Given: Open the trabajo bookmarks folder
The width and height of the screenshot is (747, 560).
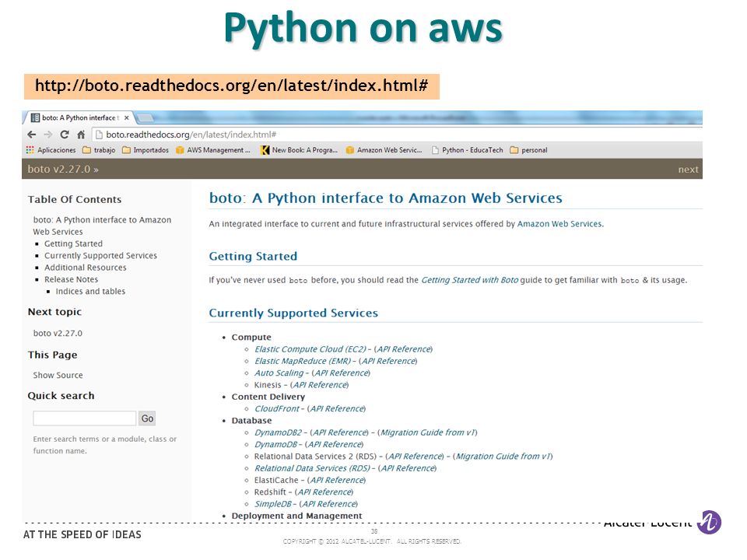Looking at the screenshot, I should click(x=99, y=150).
